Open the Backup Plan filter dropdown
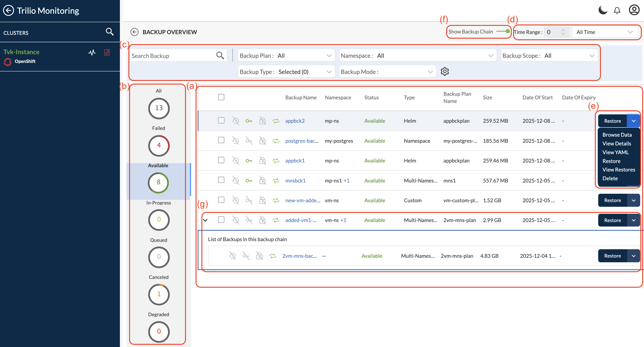Viewport: 644px width, 347px height. click(286, 56)
